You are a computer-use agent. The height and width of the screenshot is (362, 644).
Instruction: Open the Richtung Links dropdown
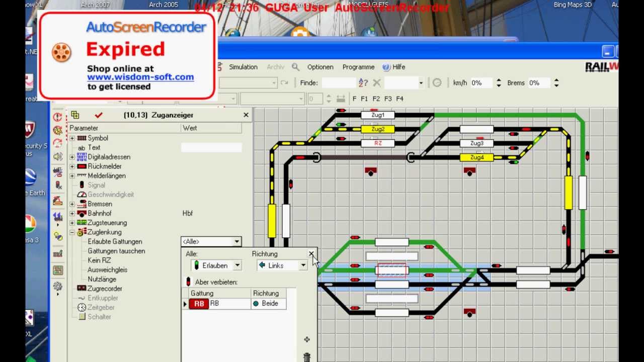click(x=303, y=265)
